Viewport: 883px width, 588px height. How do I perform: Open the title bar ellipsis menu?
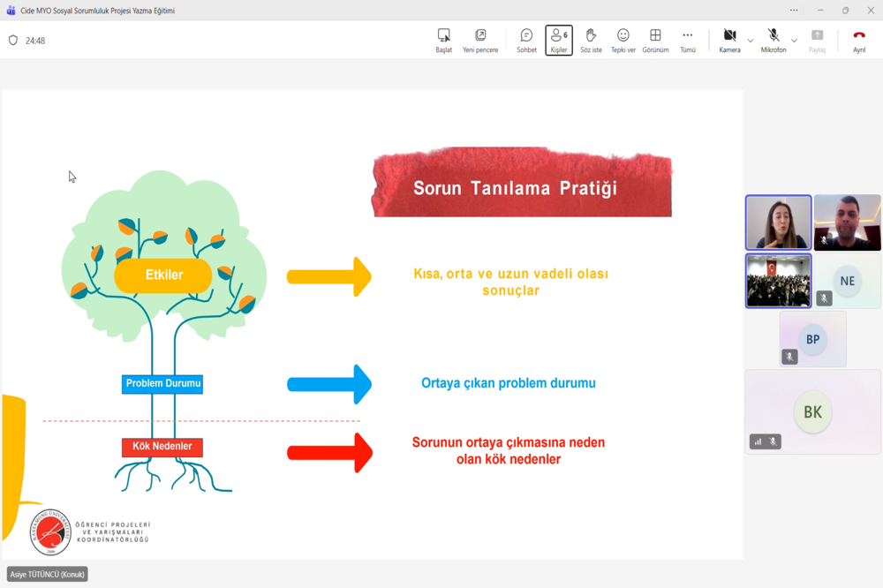point(794,10)
